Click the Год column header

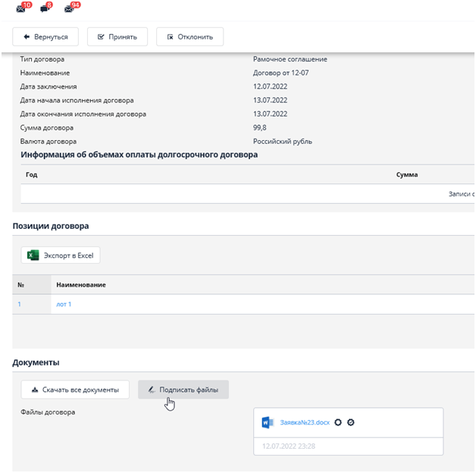click(x=32, y=174)
